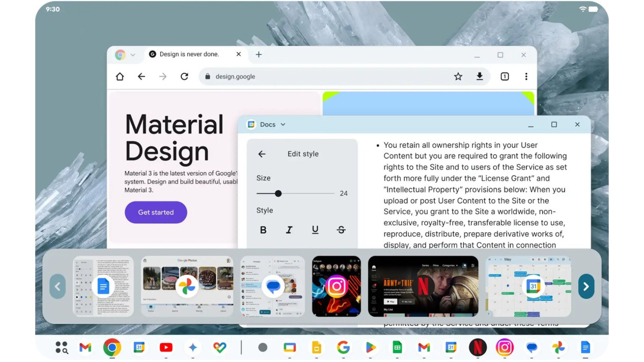Switch to the Messages recent app thumbnail

(x=272, y=286)
